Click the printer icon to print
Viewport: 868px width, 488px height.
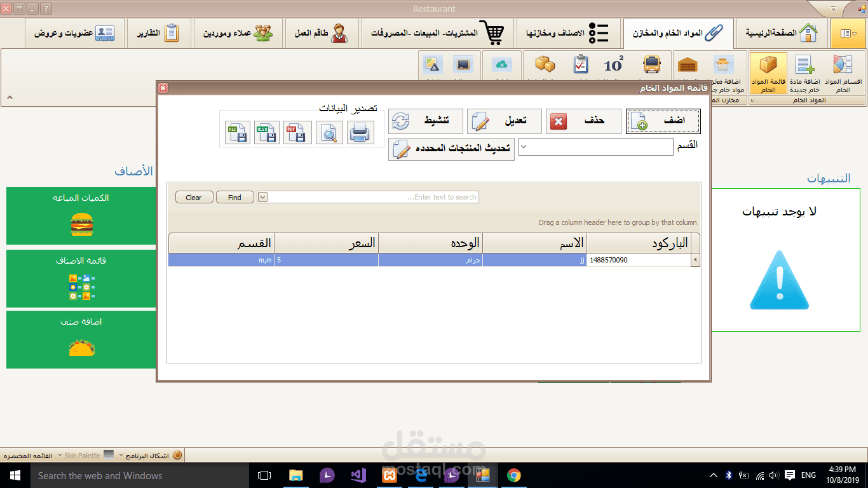pyautogui.click(x=360, y=133)
